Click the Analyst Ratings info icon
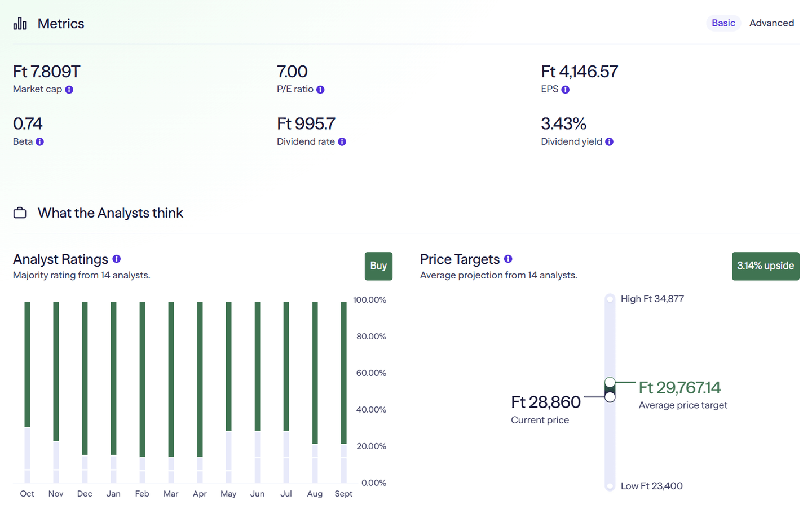 117,259
